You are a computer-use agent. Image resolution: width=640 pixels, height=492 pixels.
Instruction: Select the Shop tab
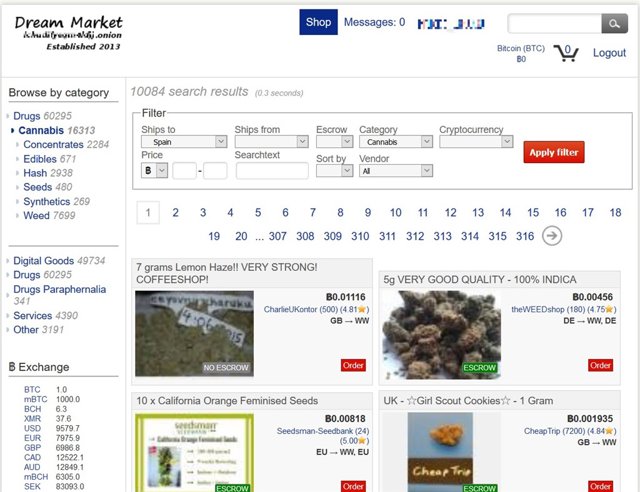(318, 22)
